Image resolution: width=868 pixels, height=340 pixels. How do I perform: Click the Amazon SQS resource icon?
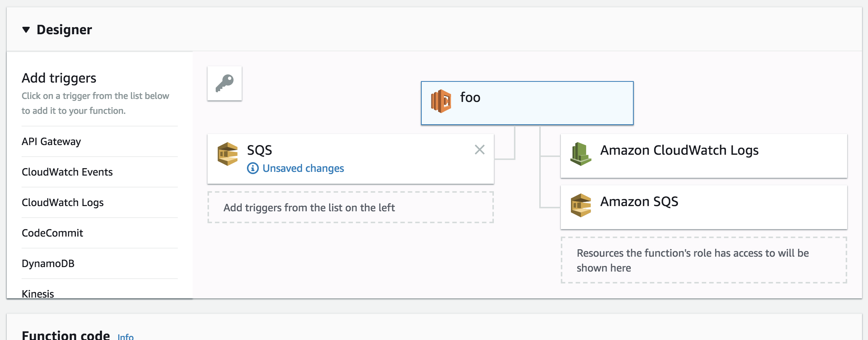pos(581,205)
